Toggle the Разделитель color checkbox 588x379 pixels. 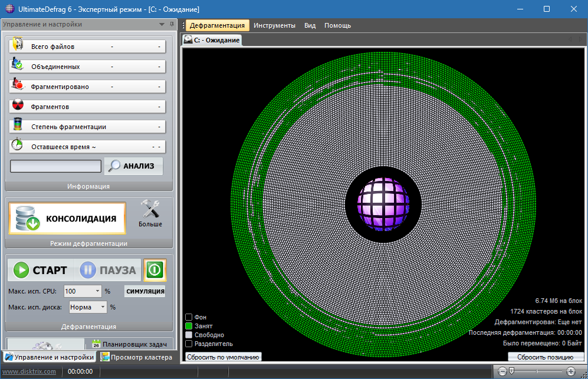click(x=189, y=344)
